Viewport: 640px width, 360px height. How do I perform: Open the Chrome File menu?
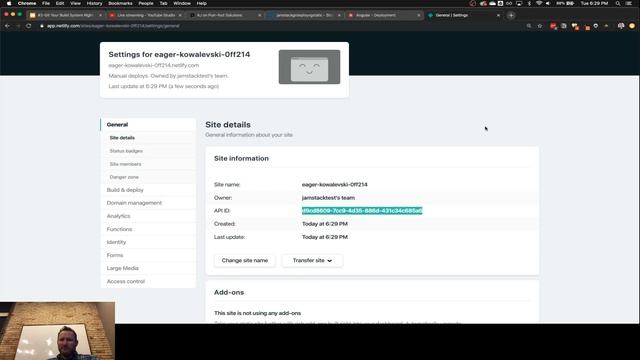pyautogui.click(x=46, y=3)
